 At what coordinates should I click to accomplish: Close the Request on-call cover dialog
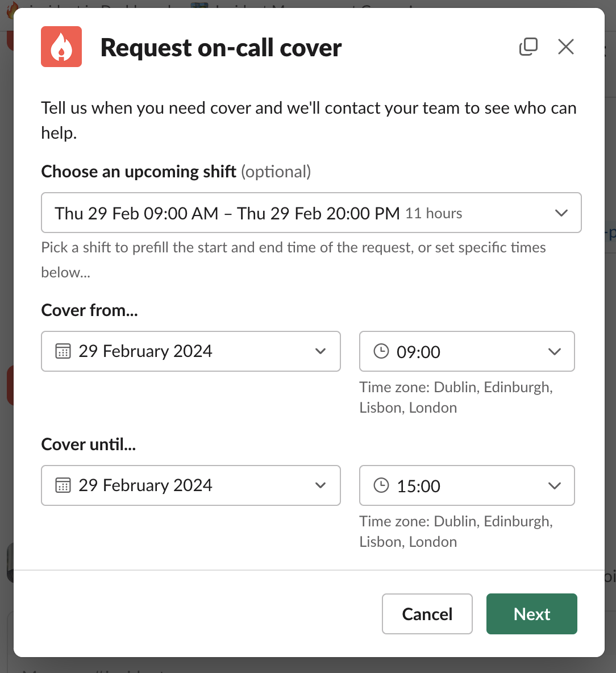pos(566,47)
